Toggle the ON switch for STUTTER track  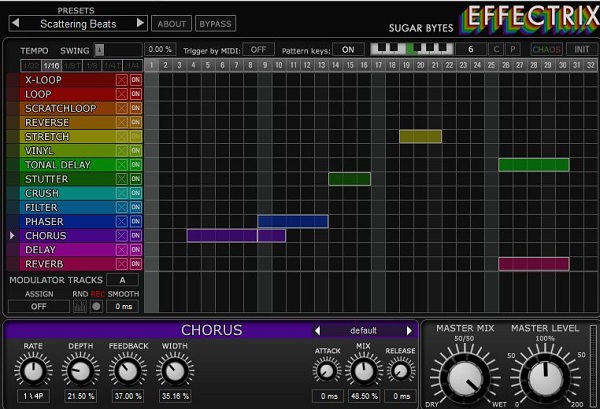(136, 179)
